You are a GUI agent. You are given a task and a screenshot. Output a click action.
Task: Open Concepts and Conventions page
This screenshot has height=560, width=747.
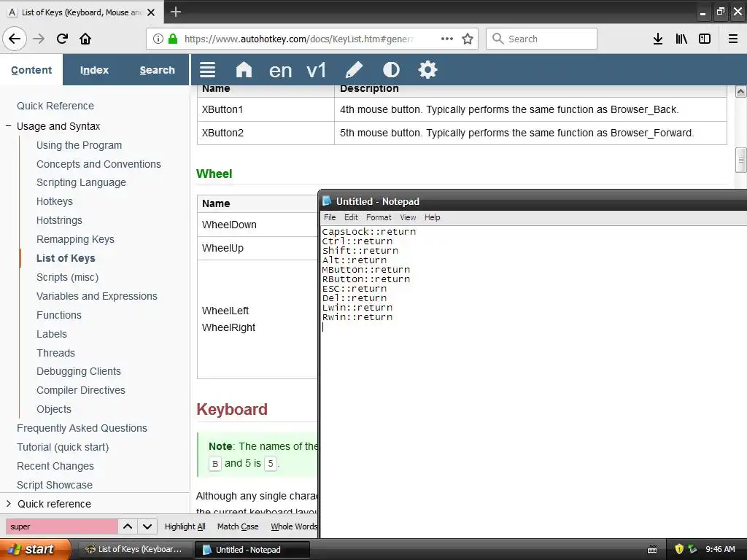point(98,164)
